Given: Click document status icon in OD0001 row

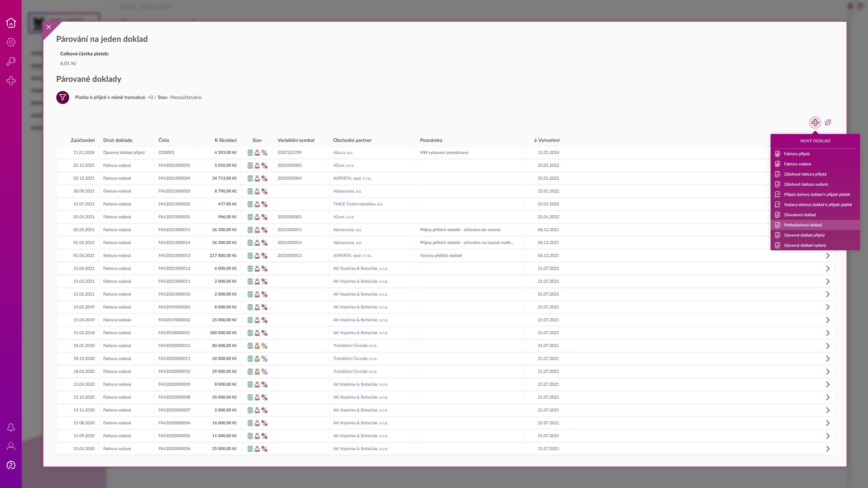Looking at the screenshot, I should click(250, 152).
